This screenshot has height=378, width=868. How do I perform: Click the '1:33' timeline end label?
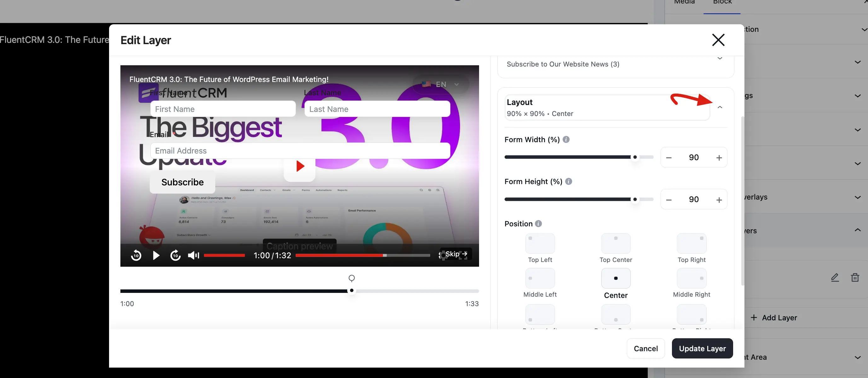pos(472,304)
